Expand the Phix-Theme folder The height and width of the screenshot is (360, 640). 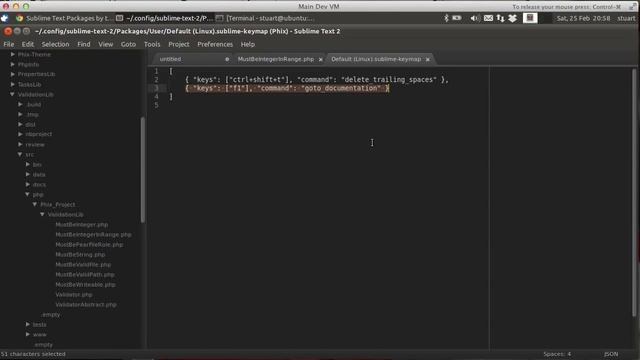point(13,54)
